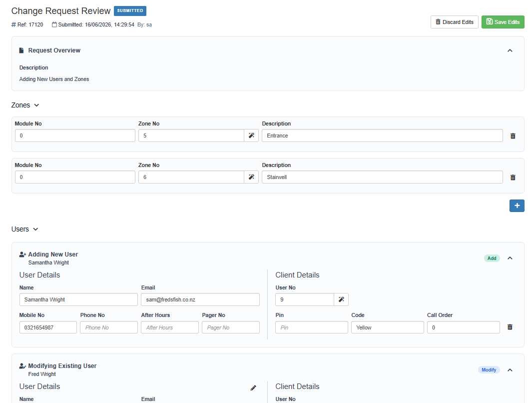The width and height of the screenshot is (532, 403).
Task: Click the User Details heading in Fred Wright's card
Action: click(39, 386)
